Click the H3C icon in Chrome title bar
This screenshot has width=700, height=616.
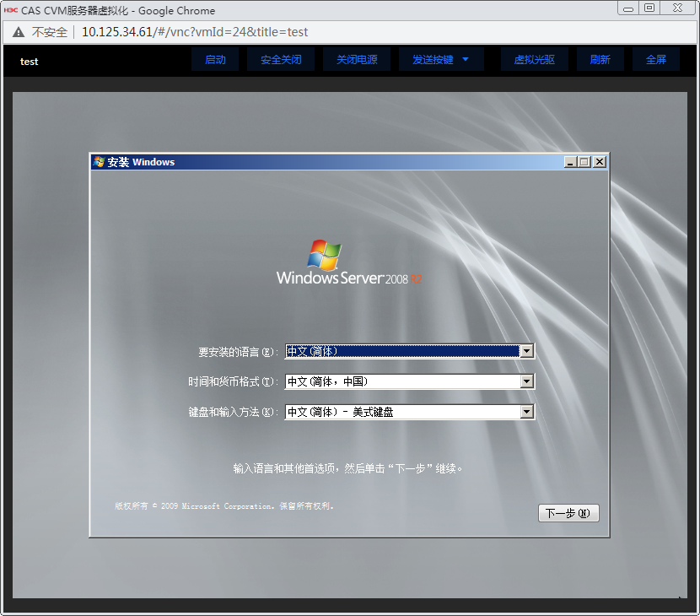[11, 11]
